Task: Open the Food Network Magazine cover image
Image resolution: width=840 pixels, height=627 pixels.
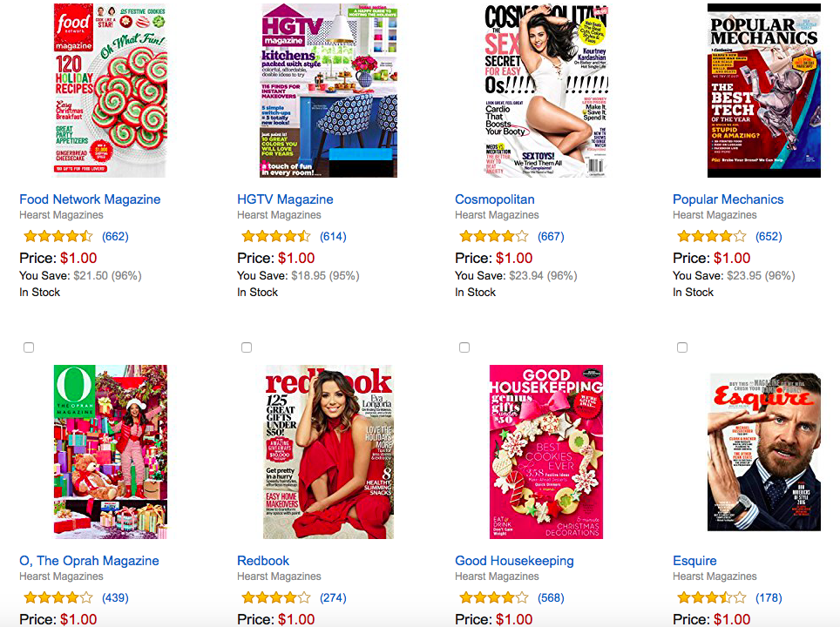Action: tap(111, 91)
